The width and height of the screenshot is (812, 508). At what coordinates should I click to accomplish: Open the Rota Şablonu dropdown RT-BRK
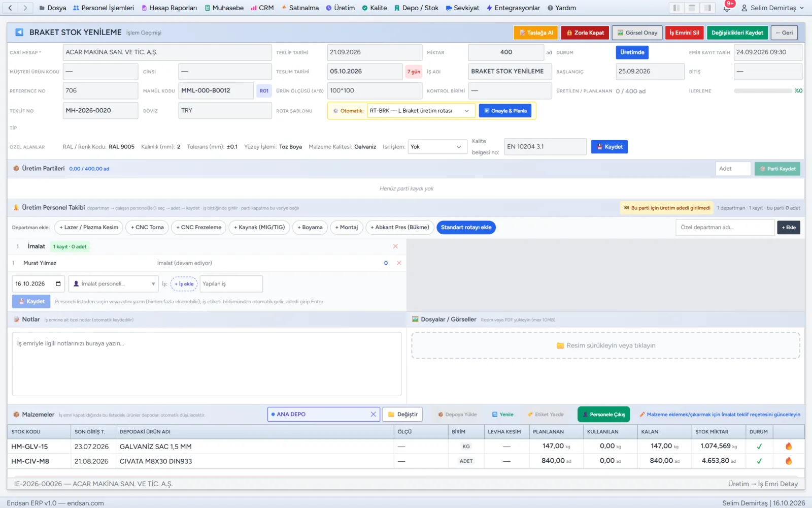coord(421,111)
